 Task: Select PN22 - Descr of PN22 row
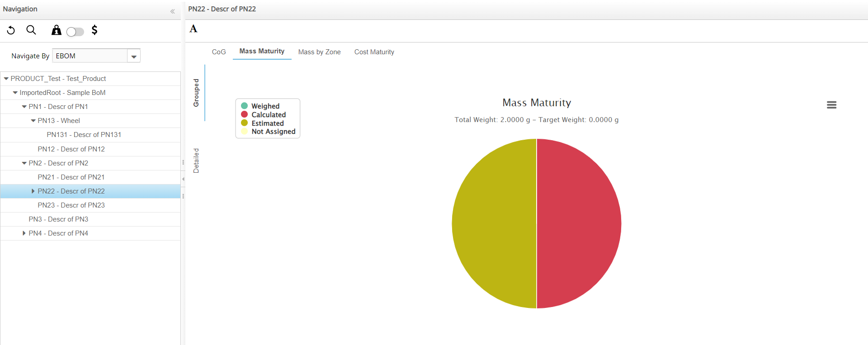pyautogui.click(x=90, y=191)
